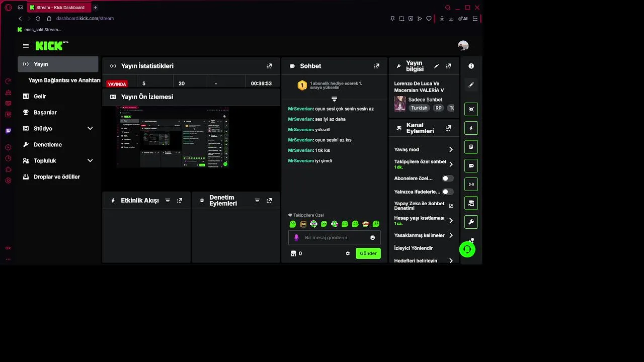Open chat settings gear icon
This screenshot has height=362, width=644.
pyautogui.click(x=348, y=253)
